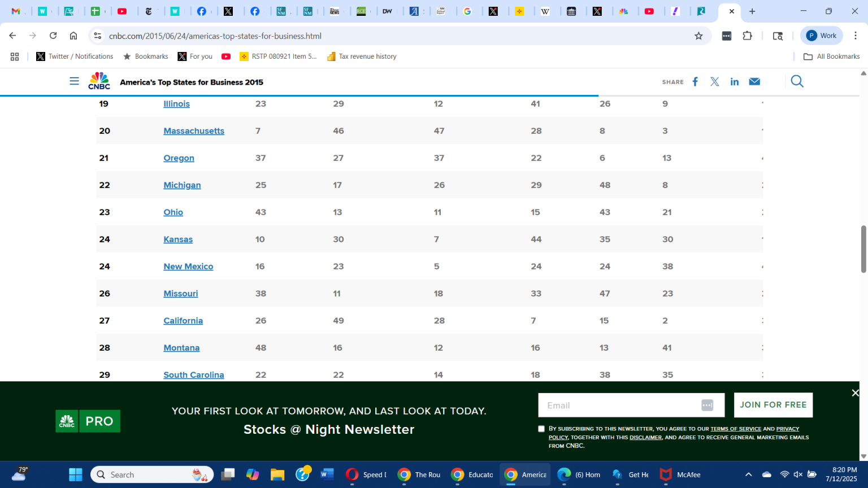Open the All Bookmarks folder
This screenshot has width=868, height=488.
(x=832, y=56)
